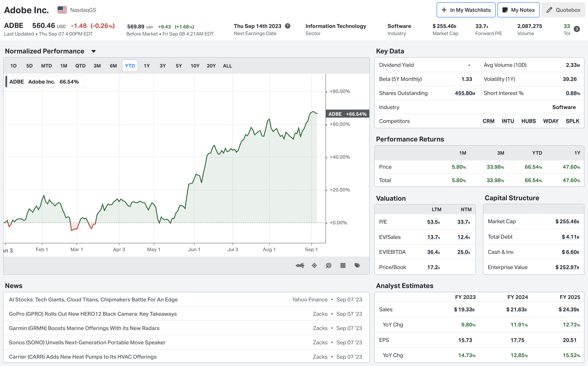Select the ALL time range

(227, 66)
